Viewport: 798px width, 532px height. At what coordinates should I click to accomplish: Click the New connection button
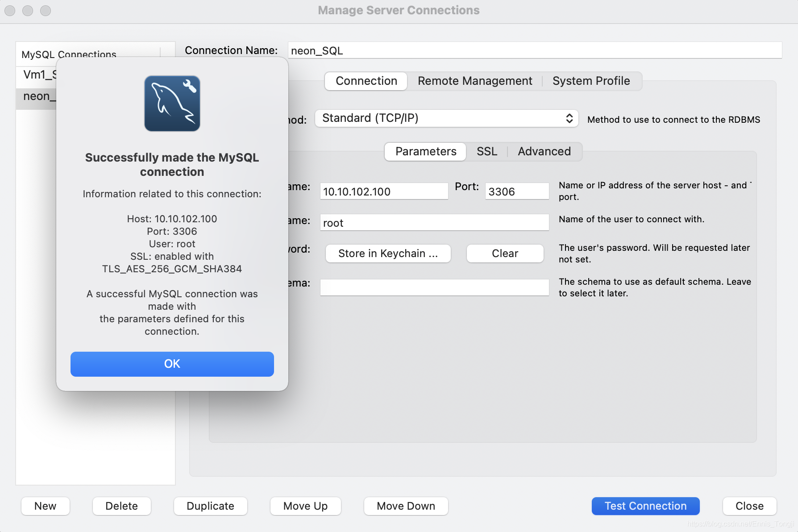(x=46, y=506)
